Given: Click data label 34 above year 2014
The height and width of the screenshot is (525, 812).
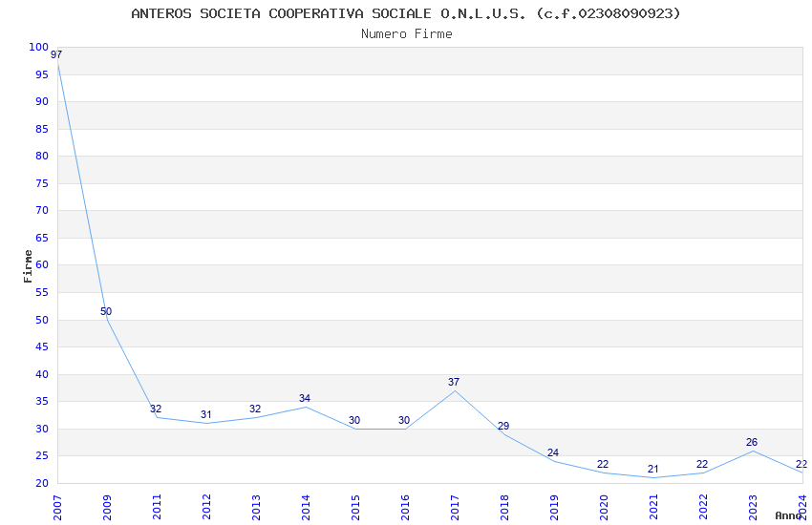Looking at the screenshot, I should 305,398.
